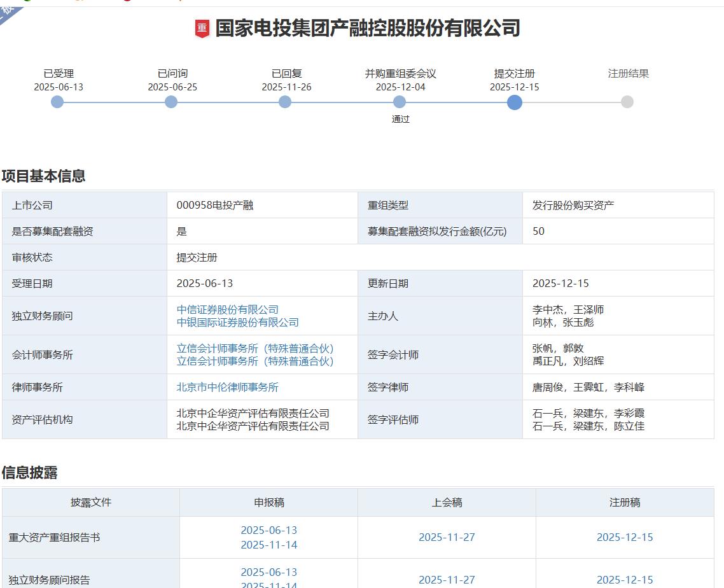
Task: Open 重大资产重组报告书 上会稿 2025-11-27
Action: (x=447, y=537)
